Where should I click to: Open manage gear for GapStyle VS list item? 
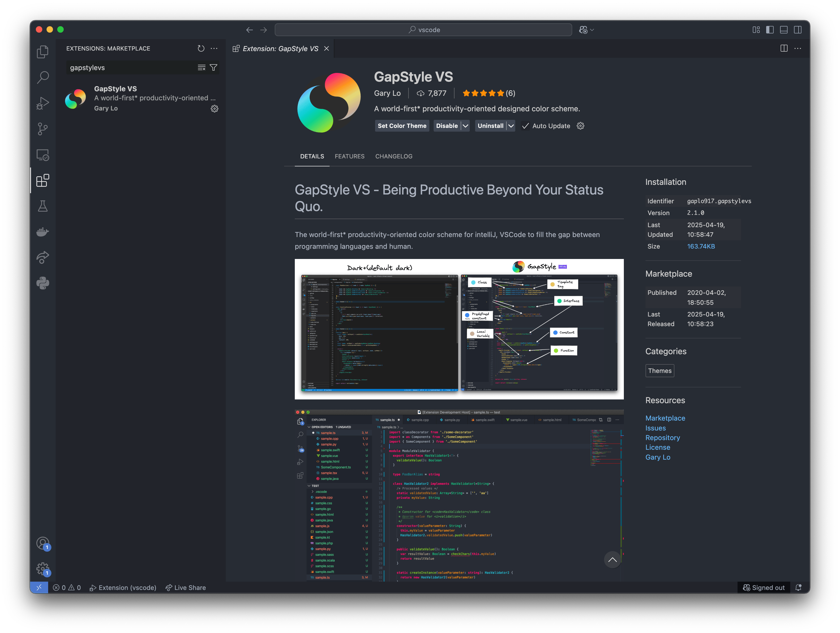click(x=215, y=109)
